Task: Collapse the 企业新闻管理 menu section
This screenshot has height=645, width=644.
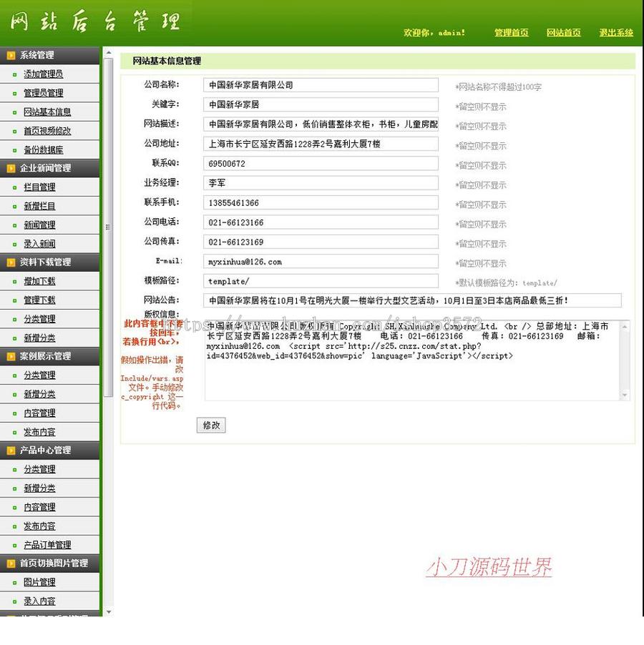Action: pos(50,168)
